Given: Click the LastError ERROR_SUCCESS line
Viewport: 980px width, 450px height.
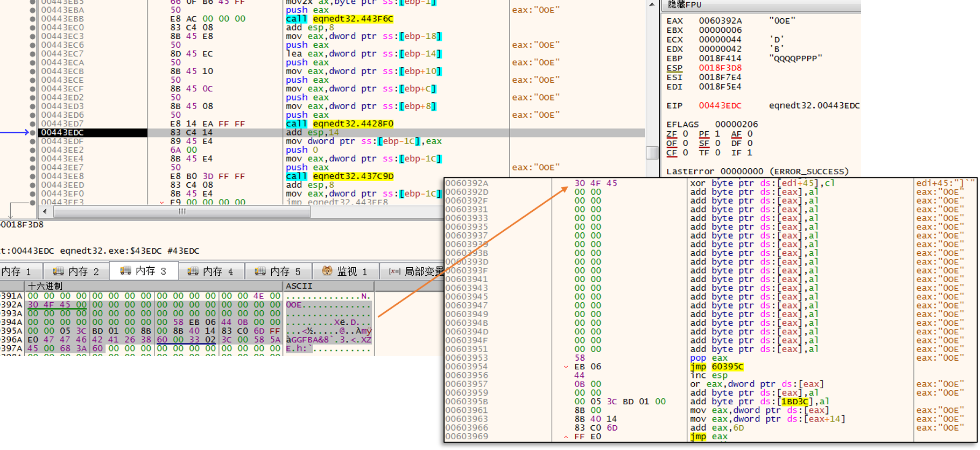Looking at the screenshot, I should 757,172.
